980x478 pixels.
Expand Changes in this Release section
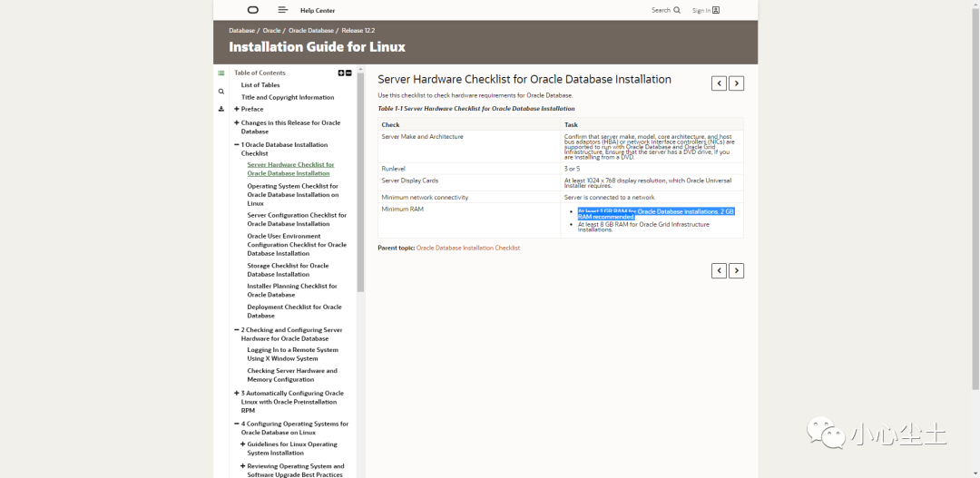237,122
